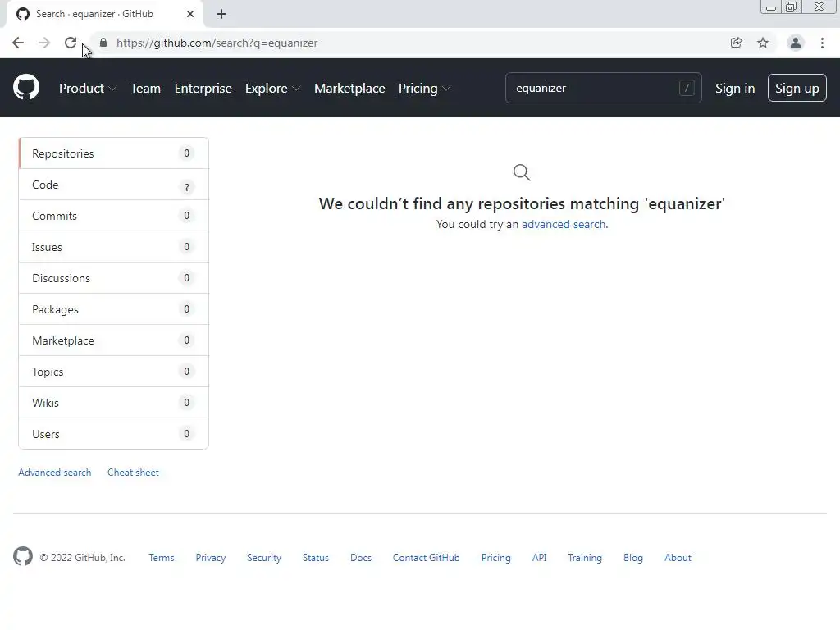Screen dimensions: 840x630
Task: Click the no repositories matching heading
Action: [521, 203]
